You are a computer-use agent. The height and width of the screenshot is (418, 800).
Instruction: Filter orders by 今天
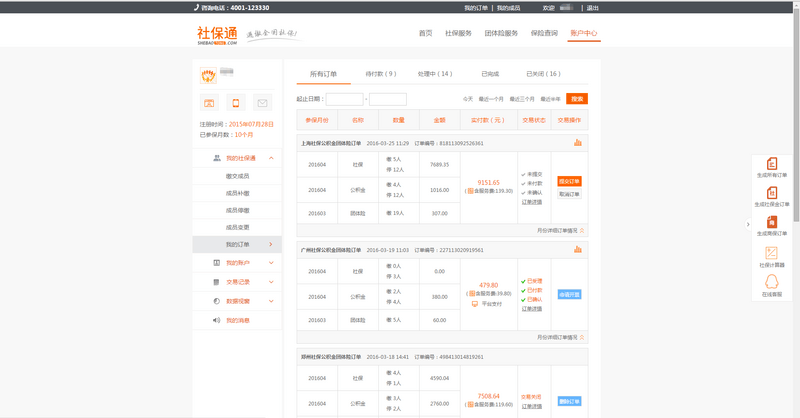468,99
